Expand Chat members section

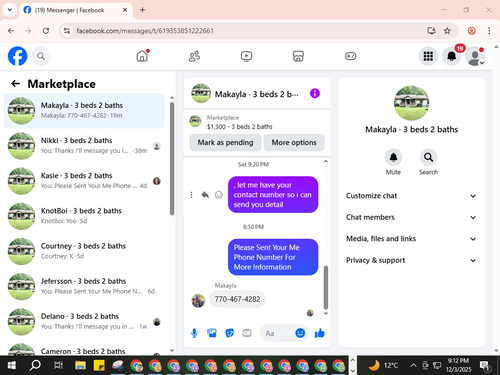[411, 217]
